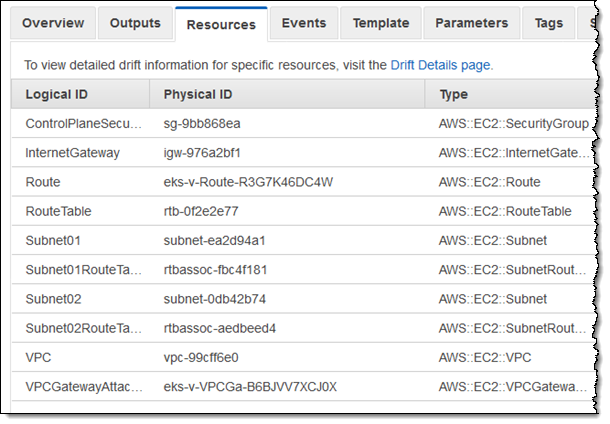Open the Drift Details page link
610x424 pixels.
coord(440,65)
